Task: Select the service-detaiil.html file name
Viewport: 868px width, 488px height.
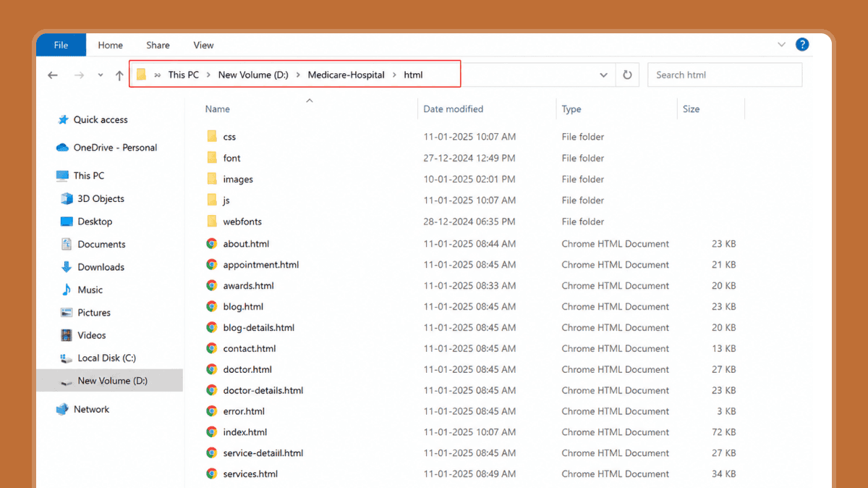Action: 263,453
